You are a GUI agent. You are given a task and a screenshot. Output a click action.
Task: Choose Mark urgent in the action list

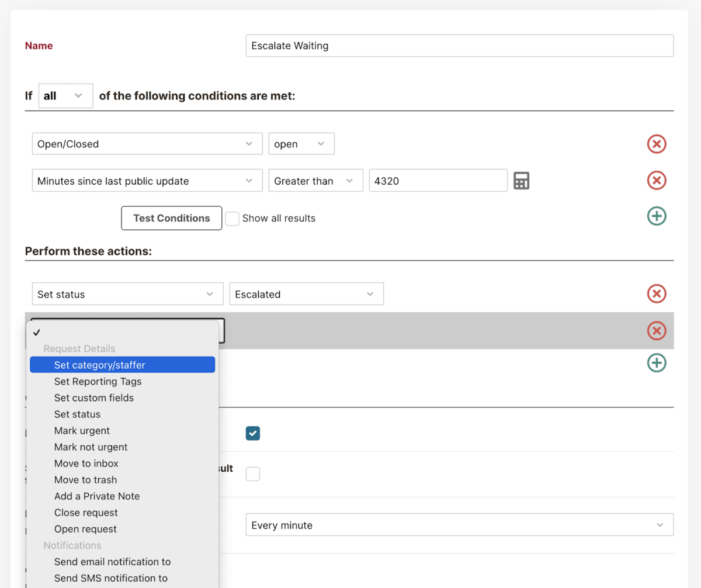pos(82,431)
